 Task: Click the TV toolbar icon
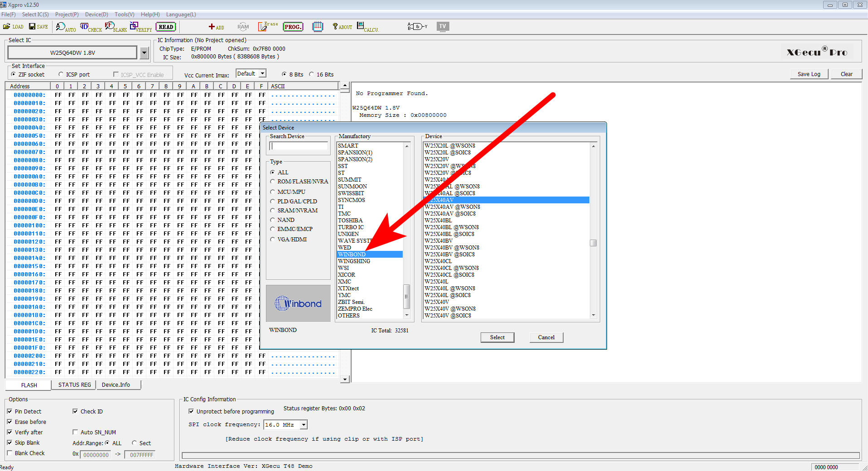pos(443,26)
